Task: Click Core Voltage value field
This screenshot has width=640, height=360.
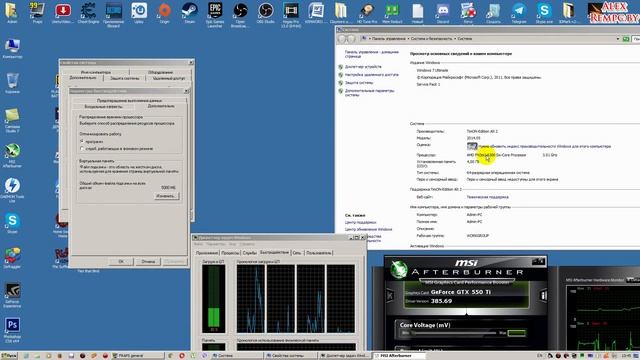Action: click(516, 333)
